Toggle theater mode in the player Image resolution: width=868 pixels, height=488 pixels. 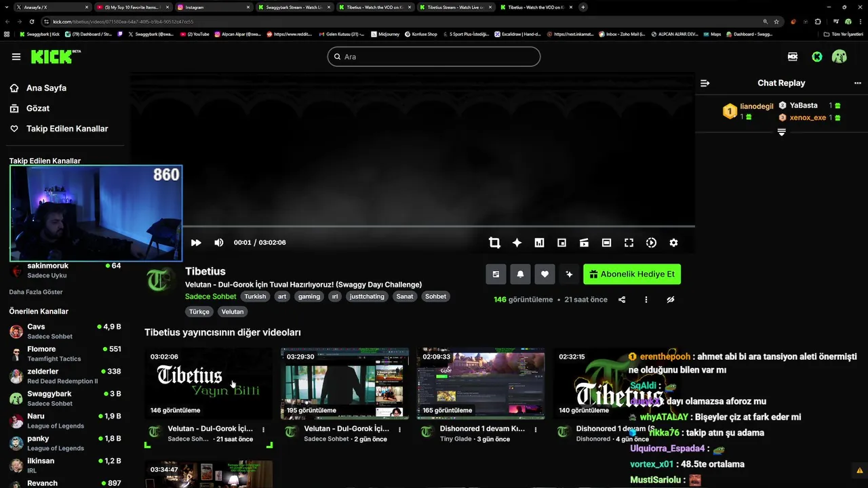coord(606,243)
